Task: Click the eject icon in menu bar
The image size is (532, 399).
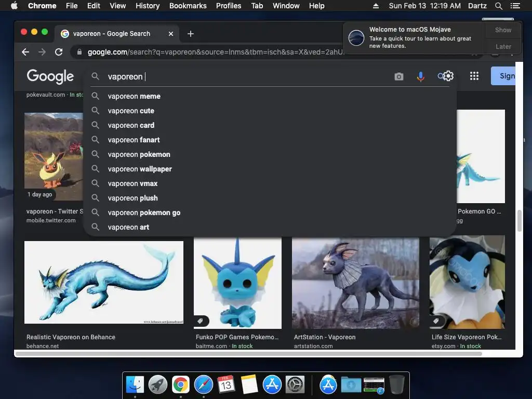Action: [376, 6]
